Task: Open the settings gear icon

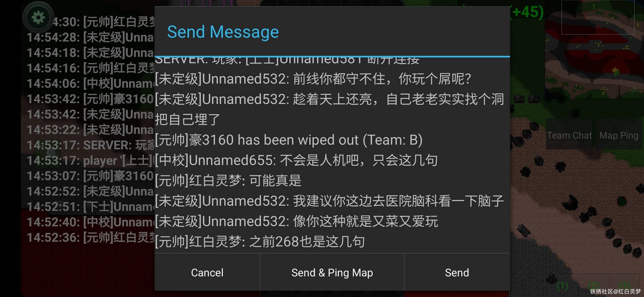Action: (38, 18)
